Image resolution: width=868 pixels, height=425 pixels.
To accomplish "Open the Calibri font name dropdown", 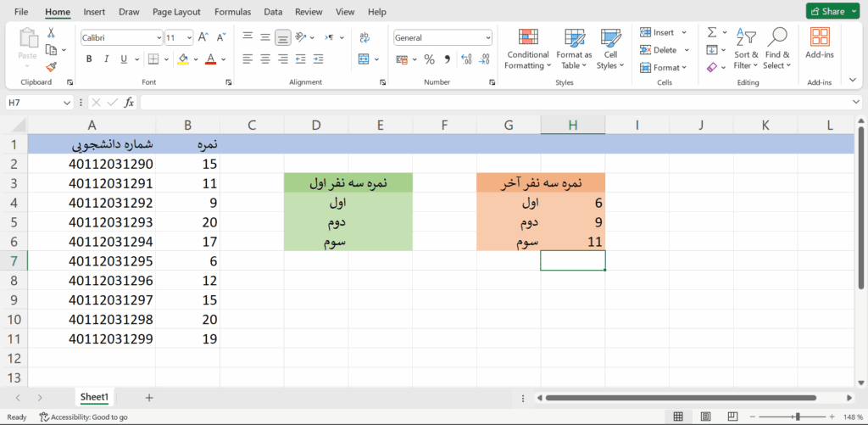I will (121, 37).
